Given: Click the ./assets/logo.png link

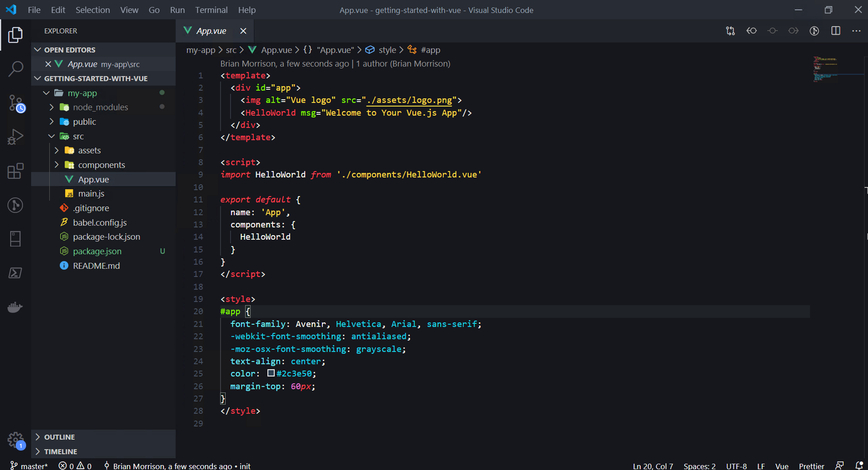Looking at the screenshot, I should coord(409,100).
